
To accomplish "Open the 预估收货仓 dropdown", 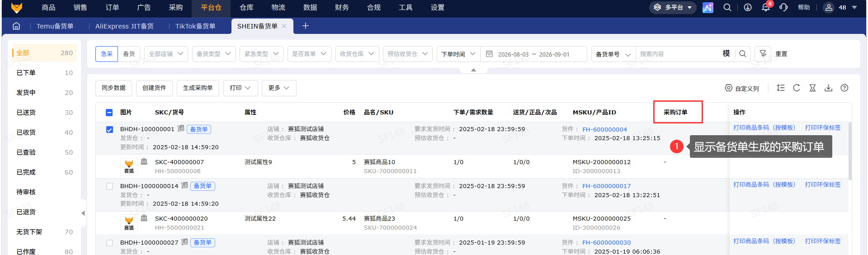I will pyautogui.click(x=408, y=54).
